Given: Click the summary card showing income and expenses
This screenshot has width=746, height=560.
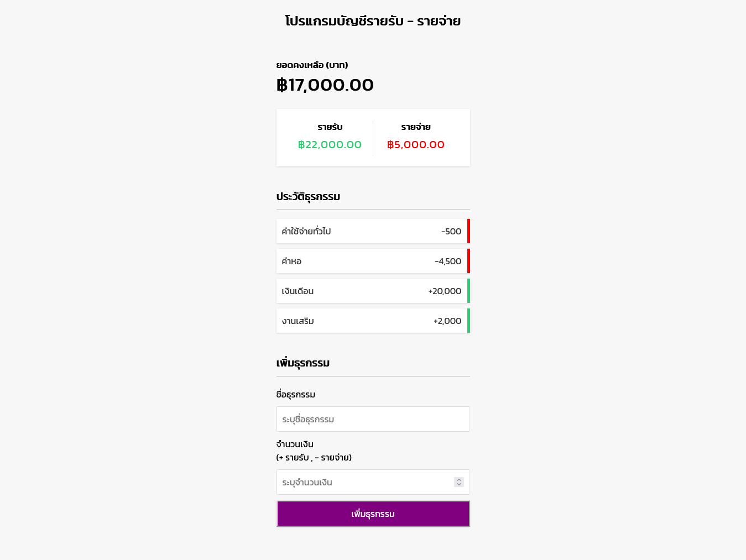Looking at the screenshot, I should 373,137.
